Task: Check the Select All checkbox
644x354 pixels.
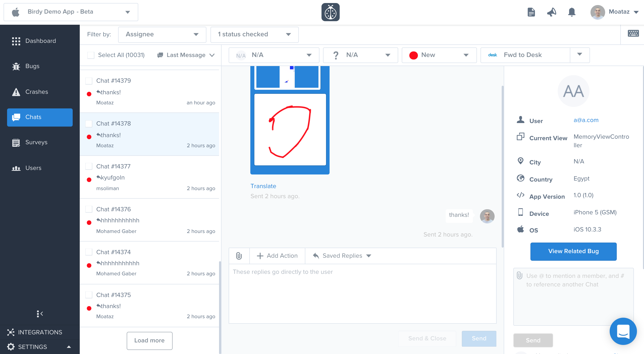Action: pos(91,55)
